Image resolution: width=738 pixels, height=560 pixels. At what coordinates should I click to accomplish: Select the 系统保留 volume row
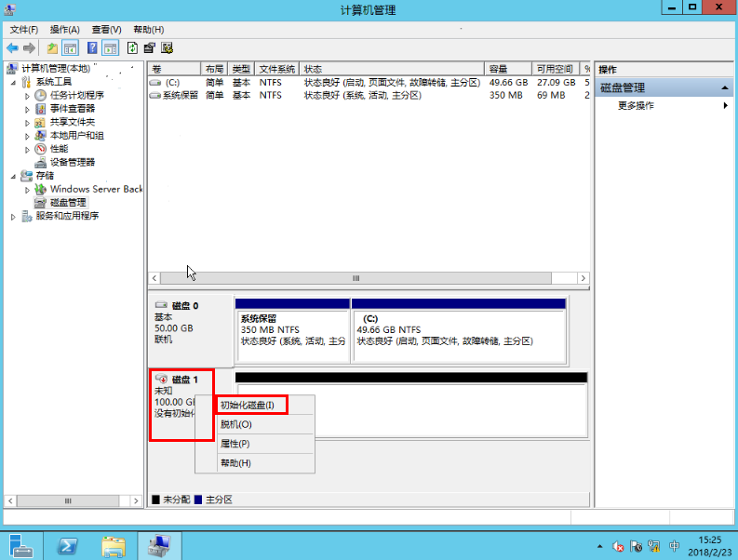[x=369, y=96]
